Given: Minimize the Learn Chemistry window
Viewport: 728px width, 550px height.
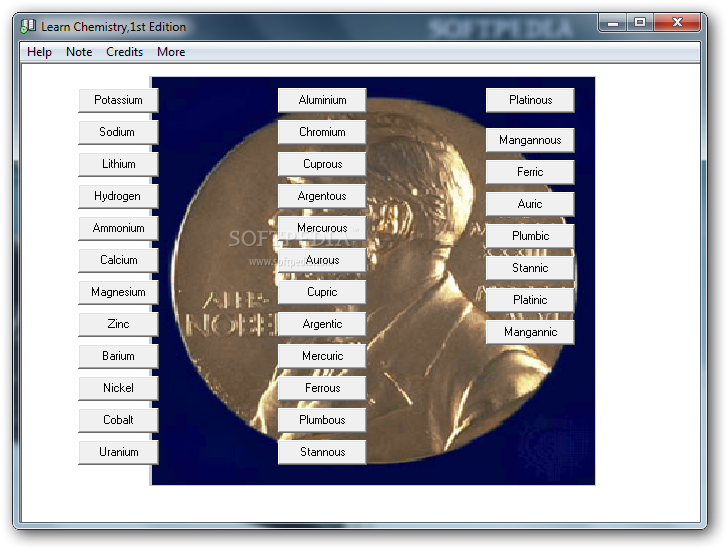Looking at the screenshot, I should pos(613,22).
